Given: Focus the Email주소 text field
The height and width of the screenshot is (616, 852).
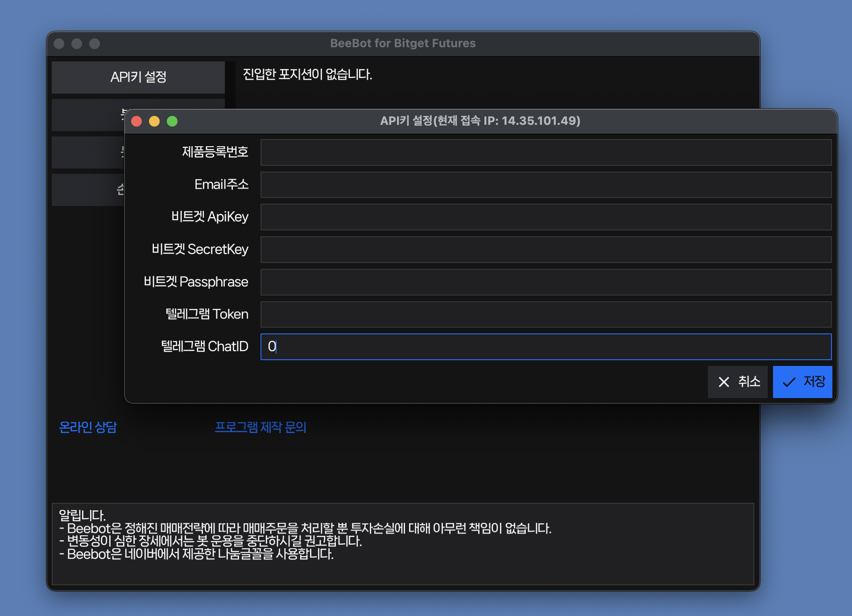Looking at the screenshot, I should (546, 185).
